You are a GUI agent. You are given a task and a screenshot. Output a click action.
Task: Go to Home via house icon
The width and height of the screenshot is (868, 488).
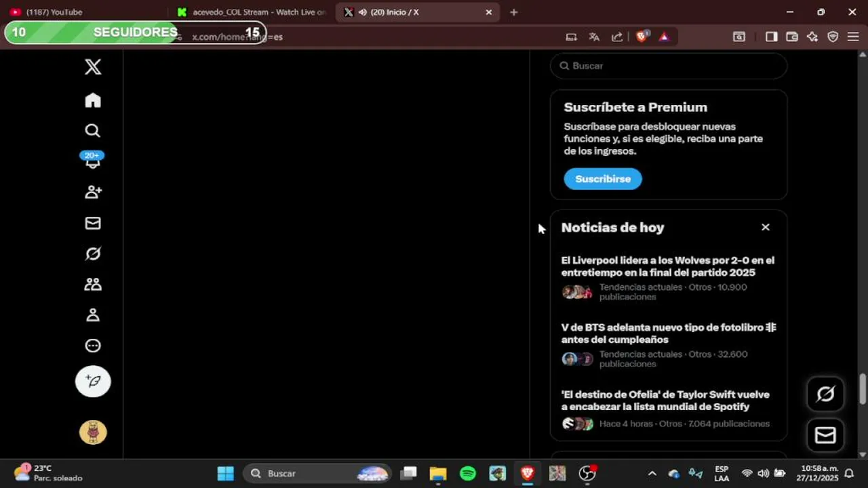(x=93, y=100)
